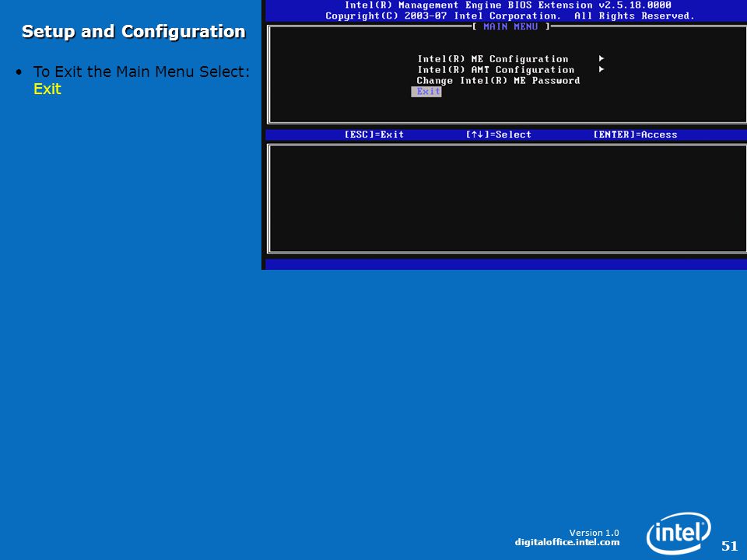Choose Change Intel(R) ME Password entry
The image size is (747, 560).
pos(498,81)
